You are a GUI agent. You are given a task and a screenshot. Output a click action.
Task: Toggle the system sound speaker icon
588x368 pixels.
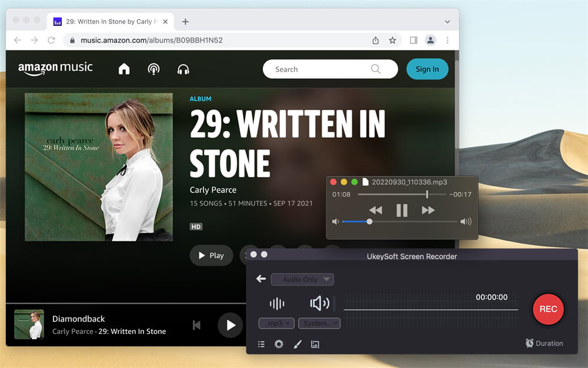point(319,303)
